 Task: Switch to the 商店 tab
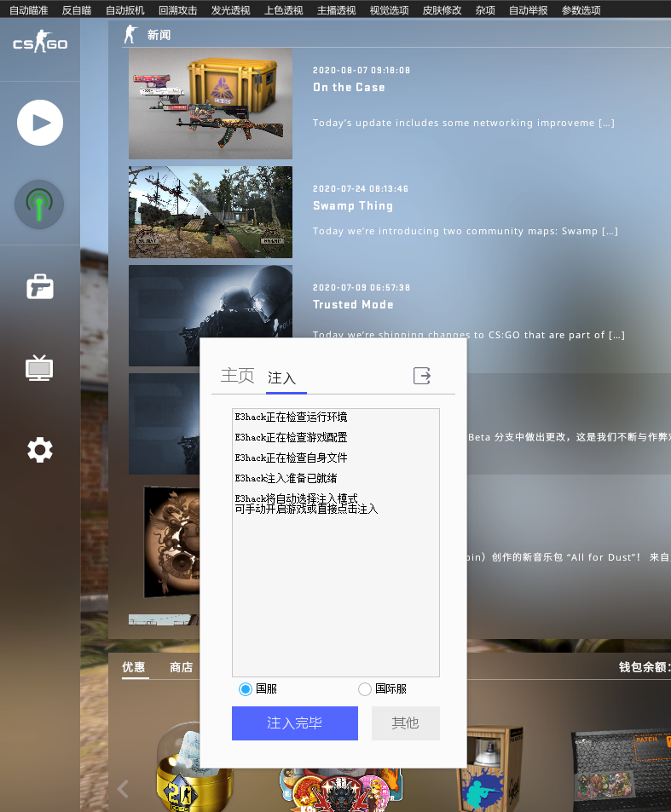pyautogui.click(x=181, y=667)
